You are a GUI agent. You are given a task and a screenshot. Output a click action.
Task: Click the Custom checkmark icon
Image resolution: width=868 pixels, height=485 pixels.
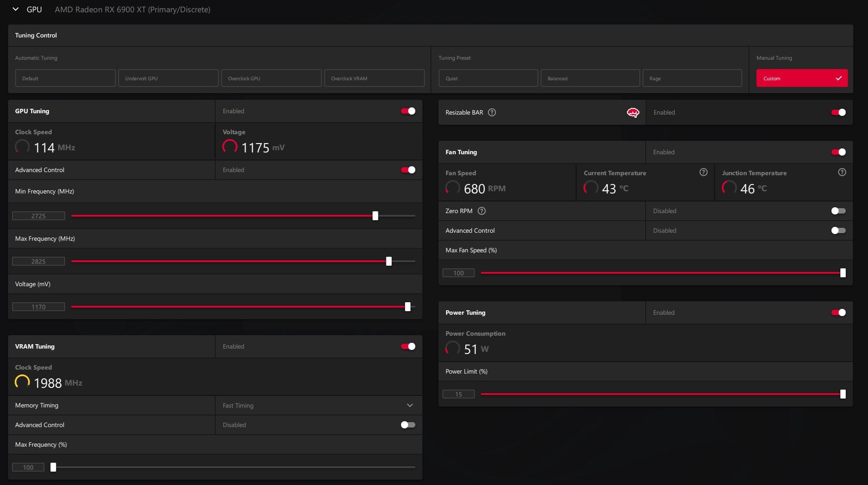coord(839,78)
